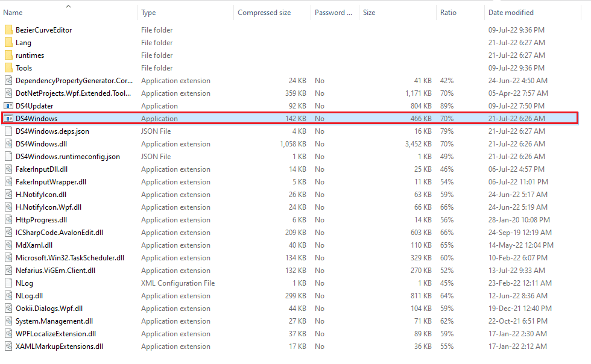The height and width of the screenshot is (364, 591).
Task: Click the WPFLocalizeExtension.dll file icon
Action: (x=8, y=334)
